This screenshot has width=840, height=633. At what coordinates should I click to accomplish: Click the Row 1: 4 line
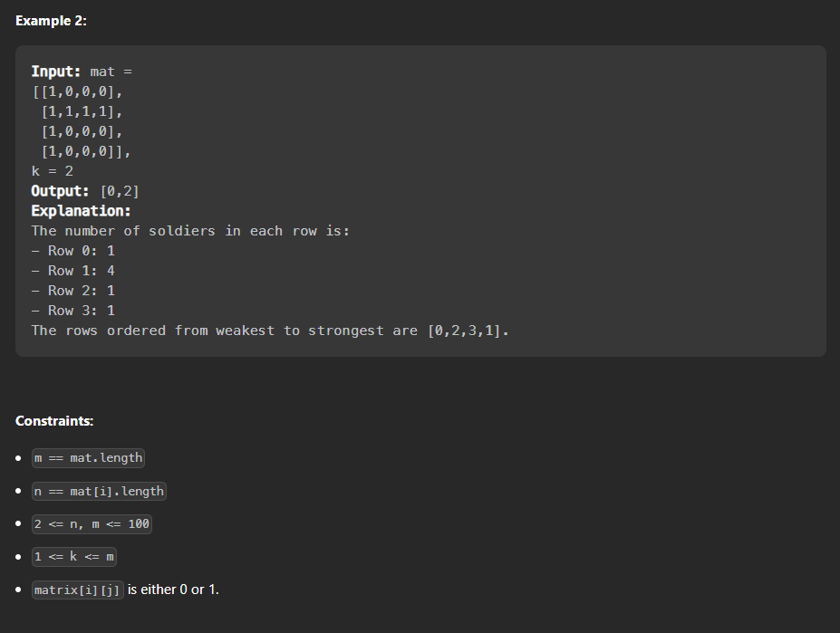tap(72, 271)
